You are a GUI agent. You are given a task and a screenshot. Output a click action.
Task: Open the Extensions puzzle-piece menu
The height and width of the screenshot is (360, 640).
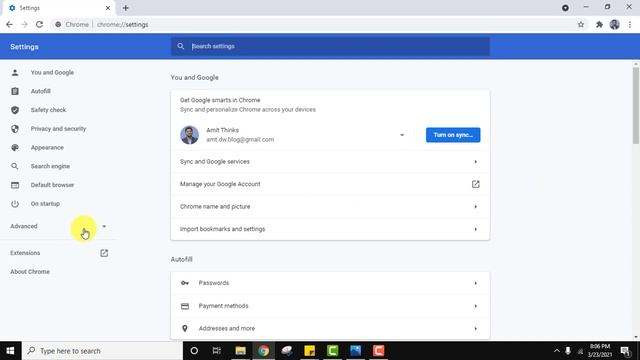(599, 24)
